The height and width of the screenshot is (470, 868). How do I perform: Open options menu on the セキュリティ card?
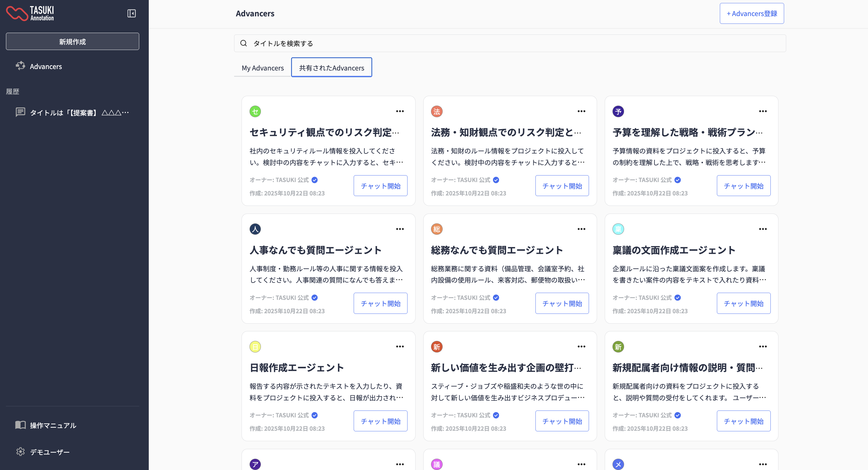399,111
